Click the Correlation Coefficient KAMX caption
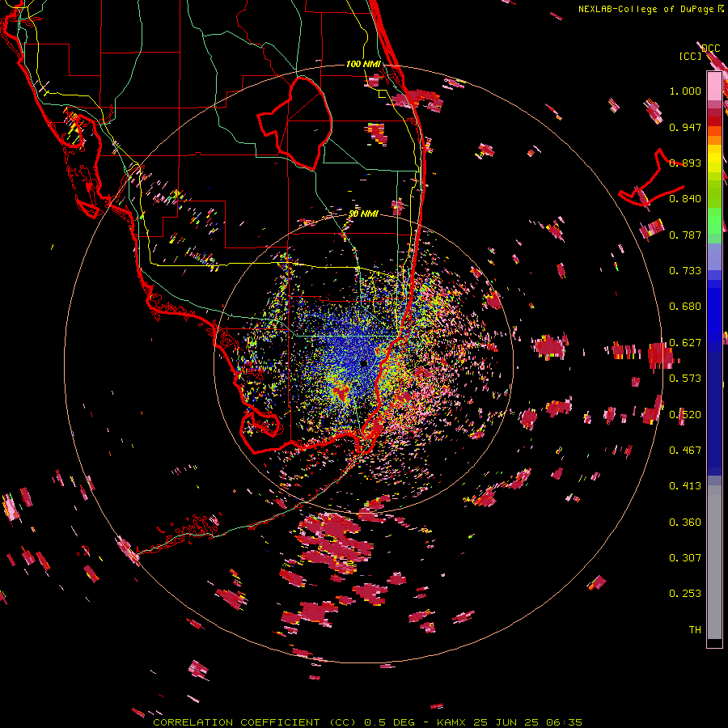The image size is (728, 728). 367,722
